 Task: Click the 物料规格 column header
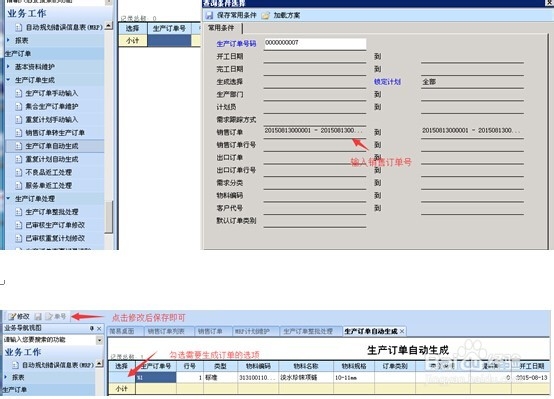click(353, 366)
